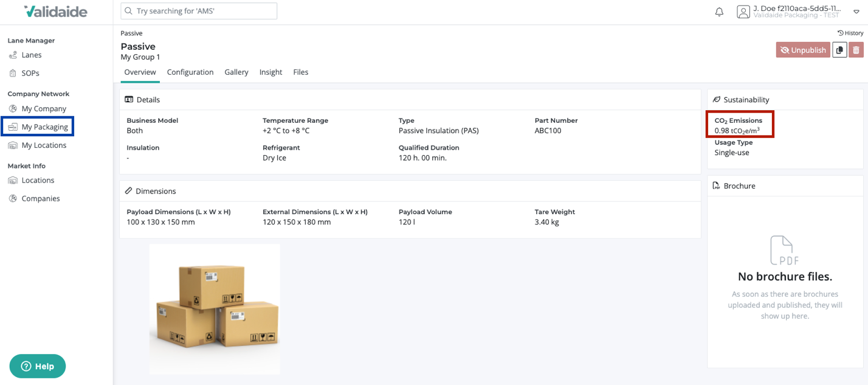The height and width of the screenshot is (385, 868).
Task: Click My Group 1 subtitle
Action: [x=140, y=57]
